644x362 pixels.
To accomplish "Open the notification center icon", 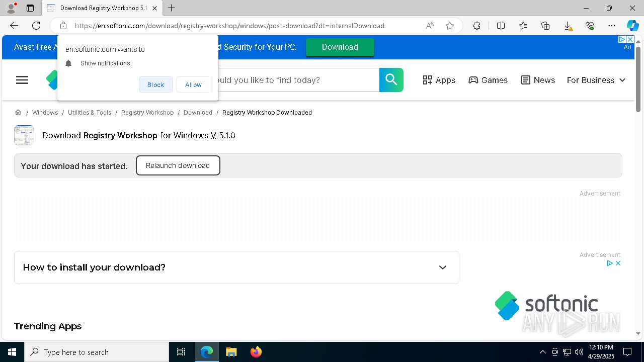I will pyautogui.click(x=627, y=352).
